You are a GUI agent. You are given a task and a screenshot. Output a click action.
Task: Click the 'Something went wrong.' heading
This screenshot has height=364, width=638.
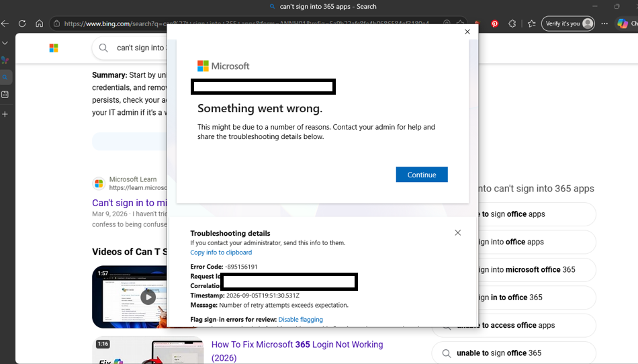click(x=260, y=108)
